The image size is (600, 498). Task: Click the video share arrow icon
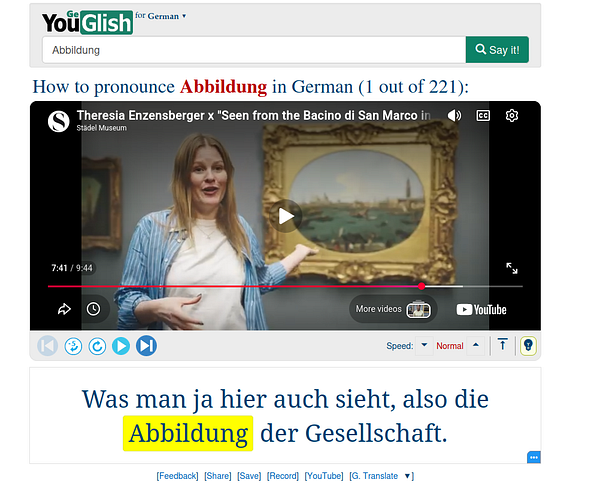pyautogui.click(x=64, y=309)
